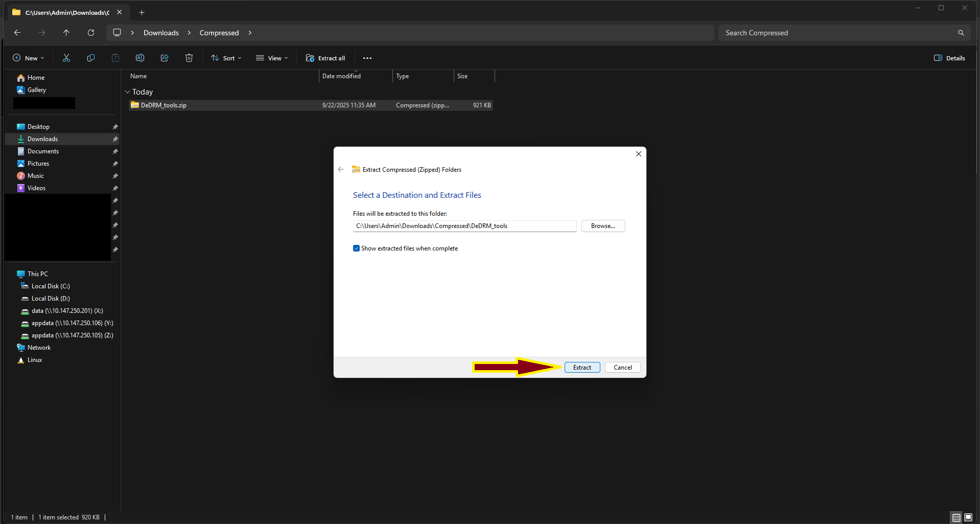
Task: Uncheck Show extracted files when complete
Action: (x=356, y=248)
